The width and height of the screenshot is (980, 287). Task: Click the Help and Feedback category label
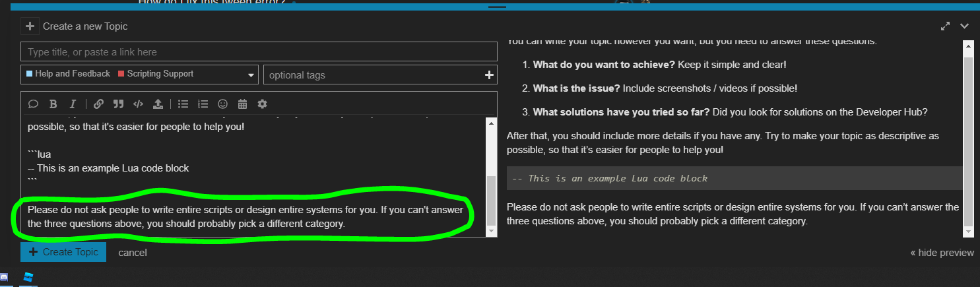[x=68, y=74]
